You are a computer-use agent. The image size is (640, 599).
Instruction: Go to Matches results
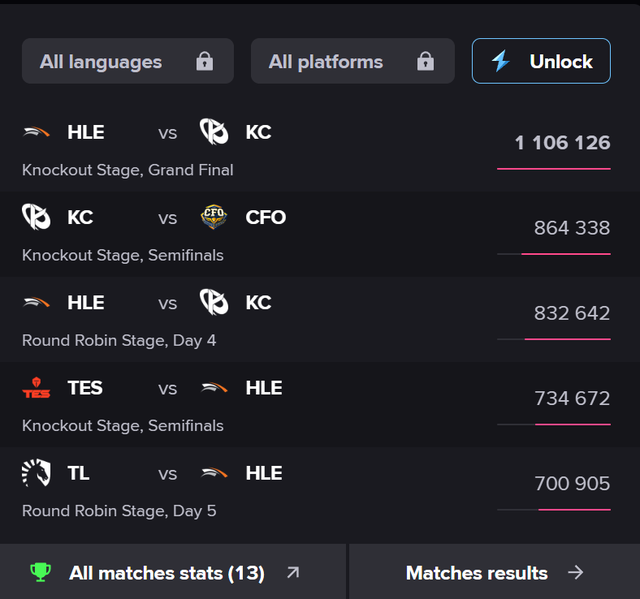coord(477,573)
